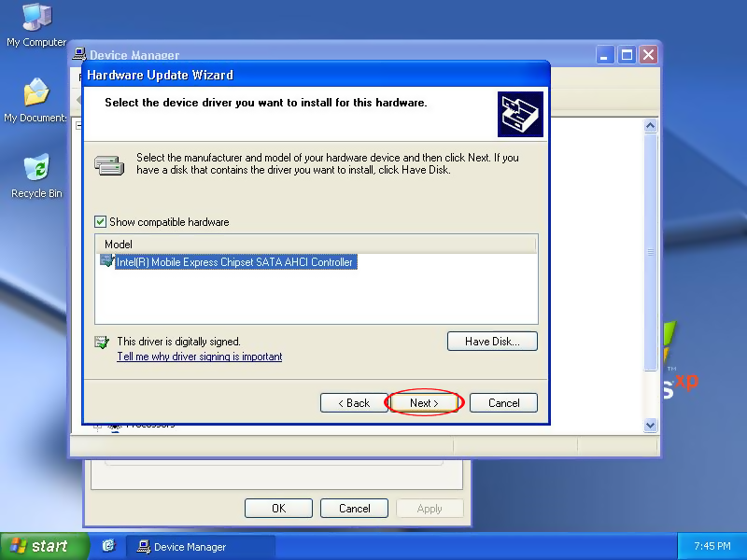Image resolution: width=747 pixels, height=560 pixels.
Task: Click the digitally signed certificate icon
Action: coord(102,342)
